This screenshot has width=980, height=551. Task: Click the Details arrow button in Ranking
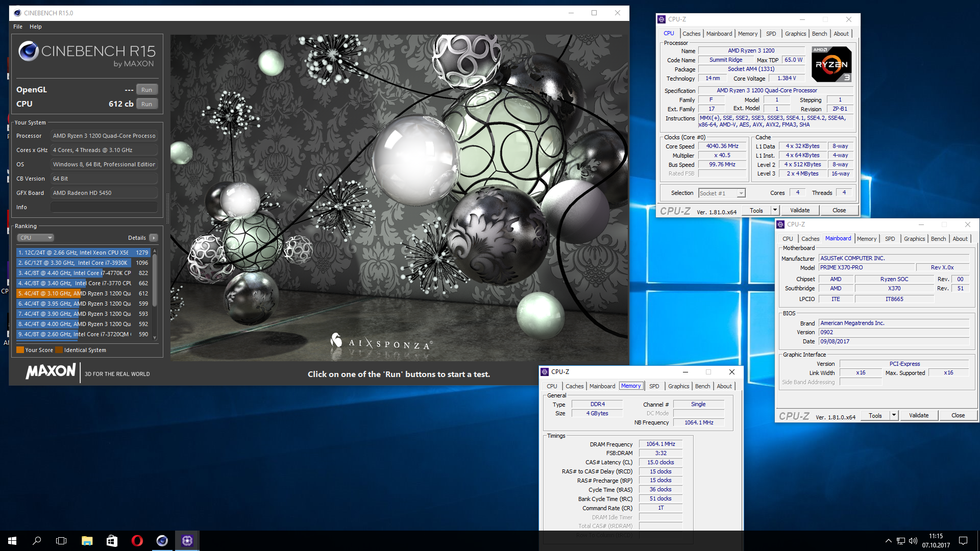(x=154, y=238)
